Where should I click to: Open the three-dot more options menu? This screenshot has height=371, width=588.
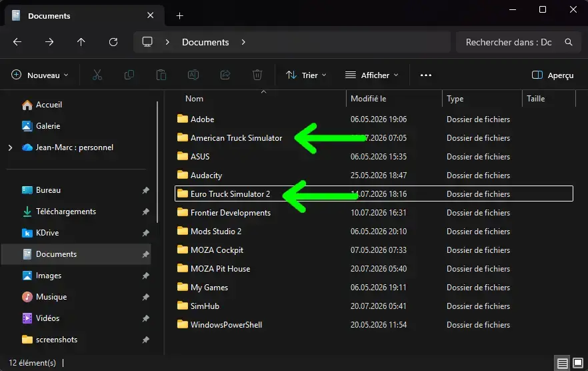point(425,75)
